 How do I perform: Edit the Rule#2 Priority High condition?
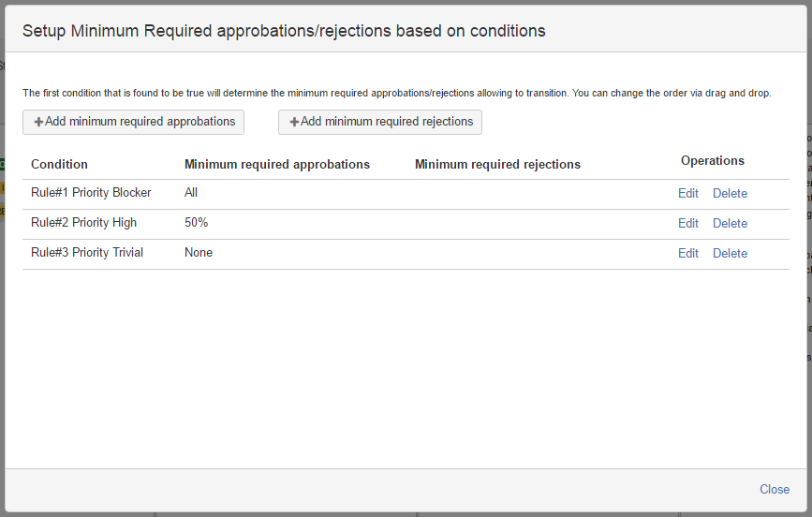click(x=687, y=223)
